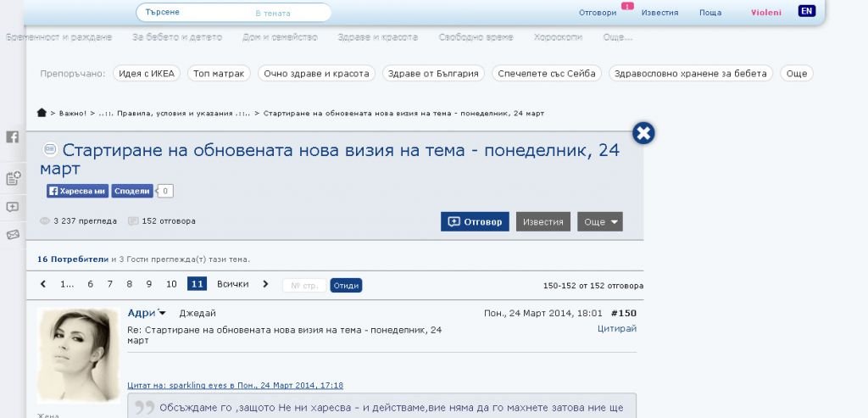Image resolution: width=868 pixels, height=418 pixels.
Task: Expand 'Още...' in the category navigation
Action: 617,38
